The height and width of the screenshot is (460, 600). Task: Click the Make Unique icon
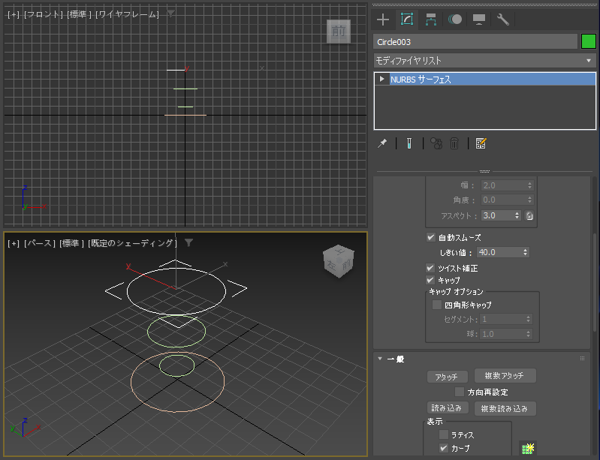(x=436, y=144)
